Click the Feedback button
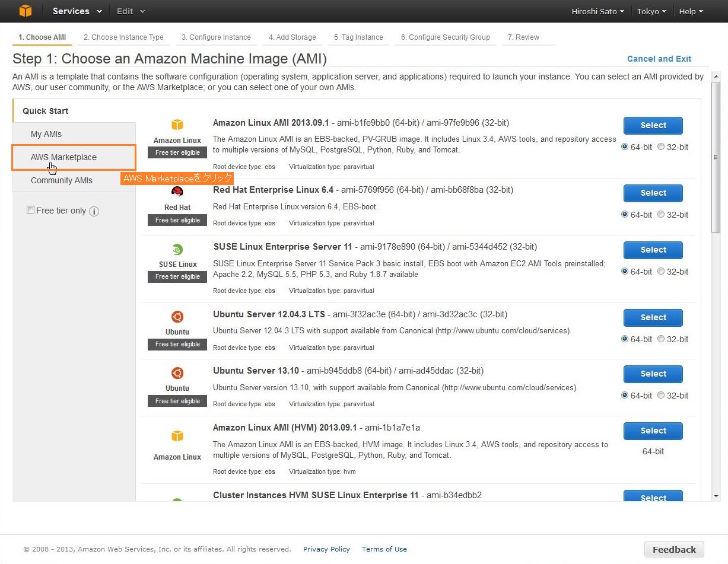This screenshot has width=728, height=564. click(x=674, y=549)
